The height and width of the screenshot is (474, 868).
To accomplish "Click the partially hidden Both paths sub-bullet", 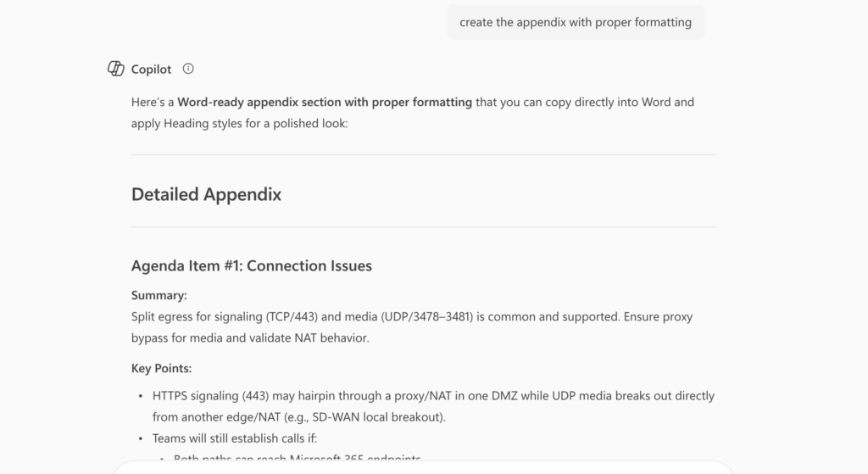I will tap(297, 460).
